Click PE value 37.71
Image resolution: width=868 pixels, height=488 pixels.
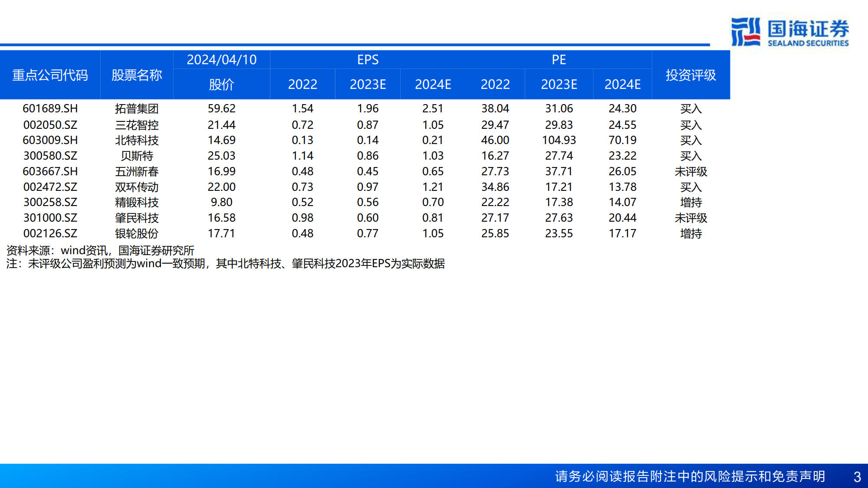tap(559, 171)
